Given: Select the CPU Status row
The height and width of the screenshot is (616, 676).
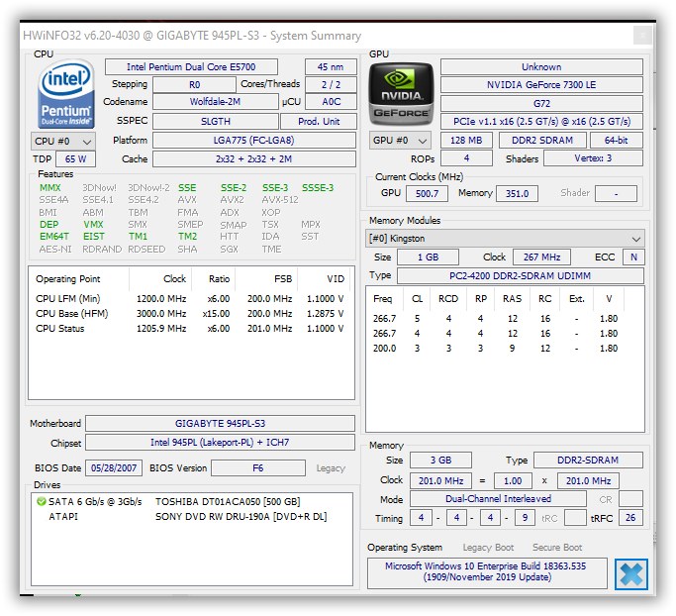Looking at the screenshot, I should tap(190, 329).
